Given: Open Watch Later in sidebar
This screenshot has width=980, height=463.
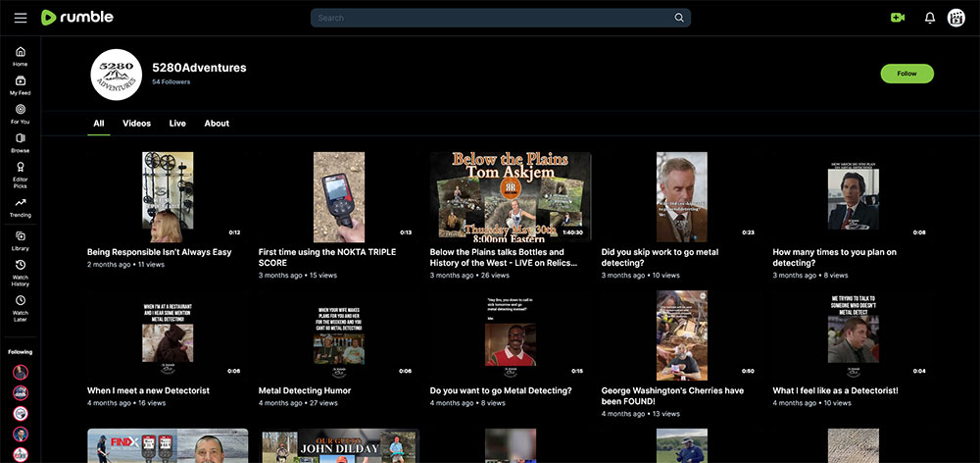Looking at the screenshot, I should click(x=20, y=308).
